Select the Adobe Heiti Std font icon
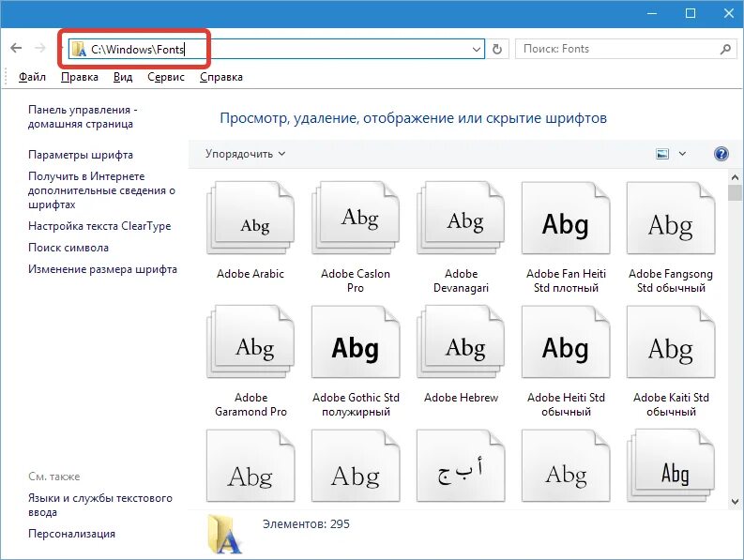This screenshot has height=560, width=744. [x=566, y=342]
